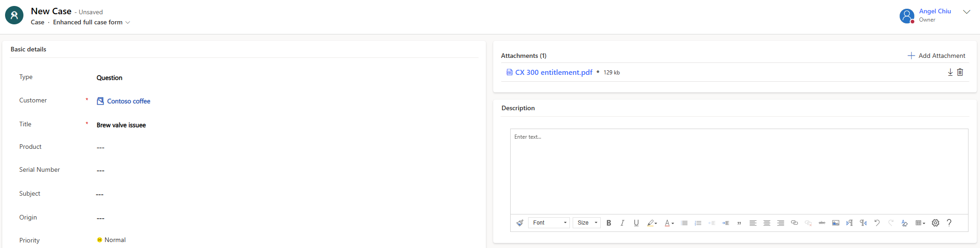Open the font Size dropdown

(x=586, y=223)
